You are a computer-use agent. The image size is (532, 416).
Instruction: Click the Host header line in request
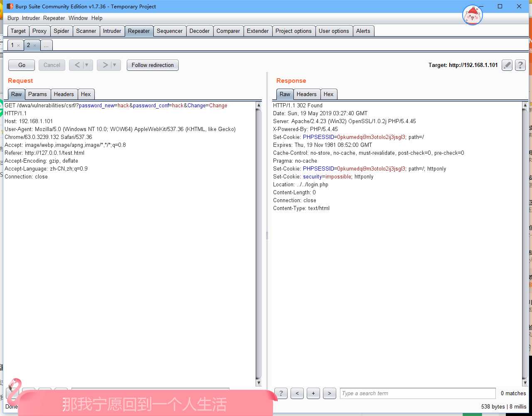[x=29, y=121]
